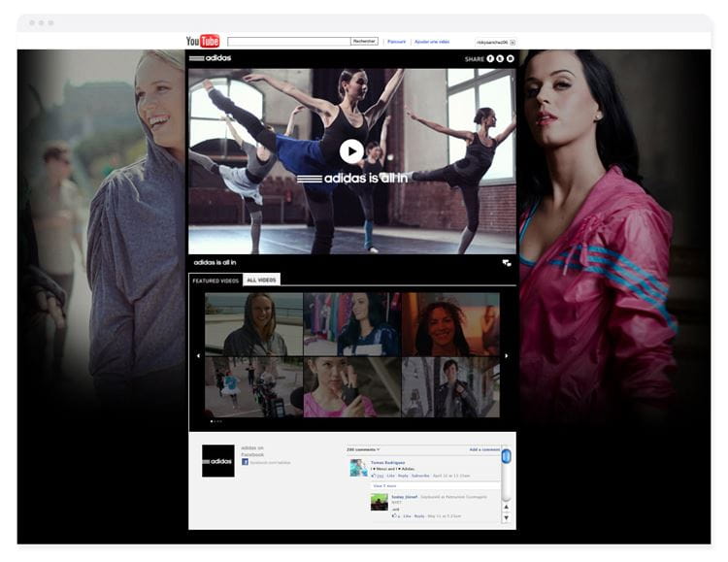The height and width of the screenshot is (562, 728).
Task: Reply to Tomas Rodriguez's comment
Action: pyautogui.click(x=403, y=476)
